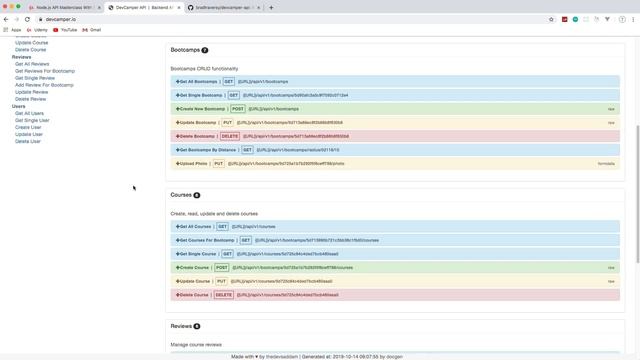Open sidebar link Delete Course
The image size is (640, 360).
31,50
